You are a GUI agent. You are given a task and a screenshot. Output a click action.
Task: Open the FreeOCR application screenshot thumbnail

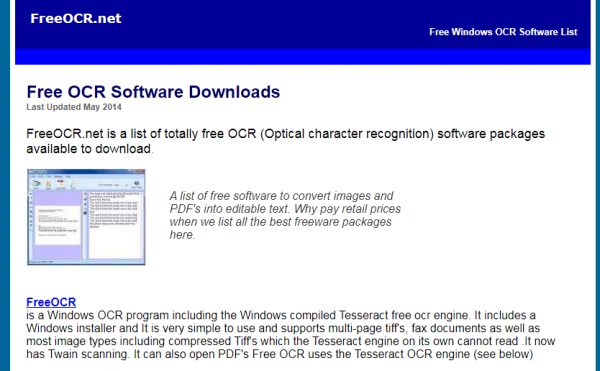coord(86,217)
